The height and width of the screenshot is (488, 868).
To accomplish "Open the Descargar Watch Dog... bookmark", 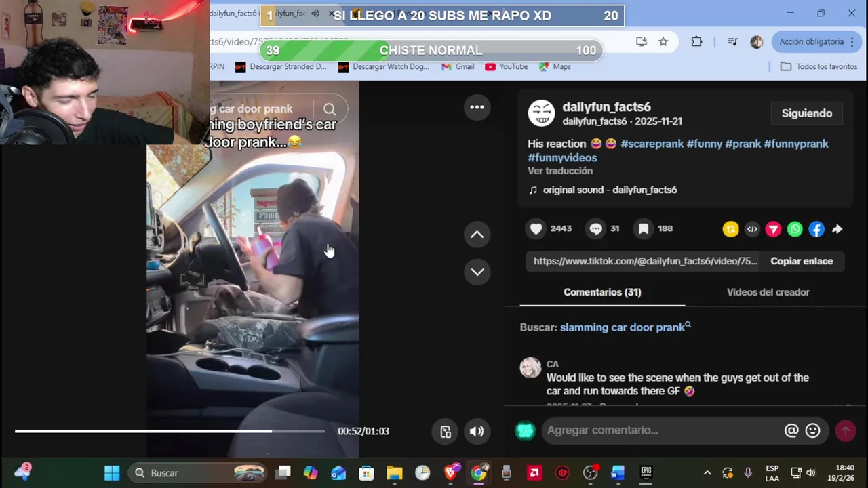I will point(384,67).
